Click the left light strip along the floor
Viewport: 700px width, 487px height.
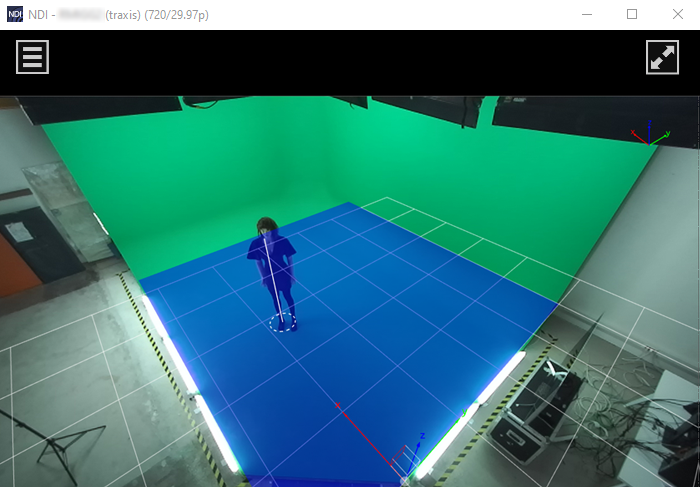tap(190, 380)
